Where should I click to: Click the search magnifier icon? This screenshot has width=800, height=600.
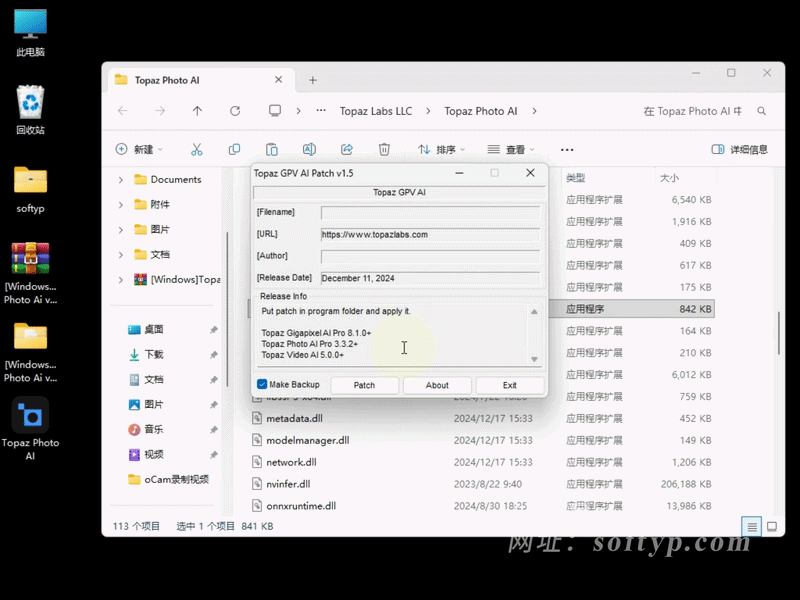pos(762,111)
